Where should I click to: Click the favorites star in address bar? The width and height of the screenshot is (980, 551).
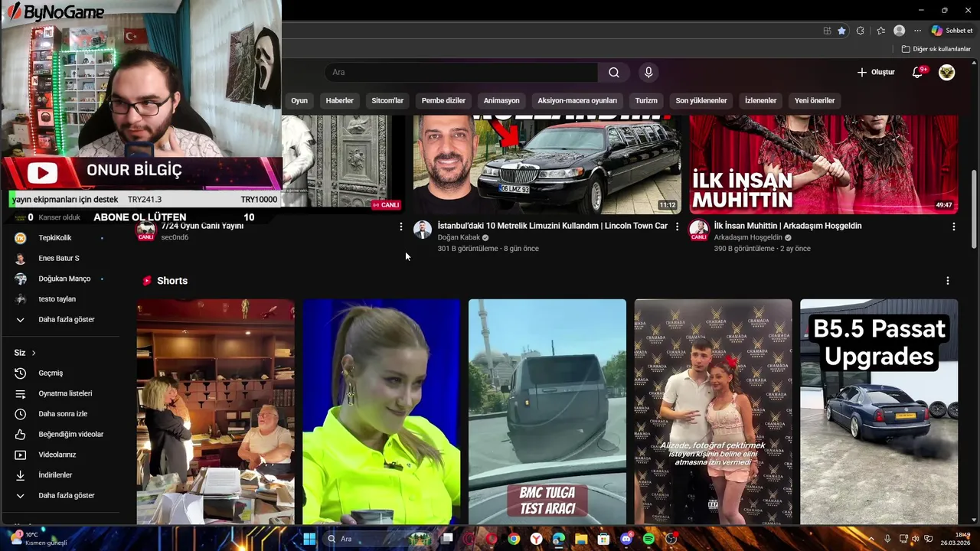841,31
